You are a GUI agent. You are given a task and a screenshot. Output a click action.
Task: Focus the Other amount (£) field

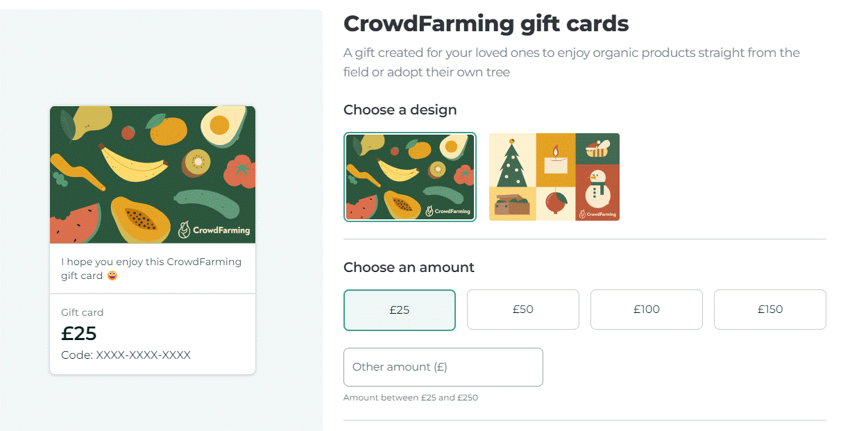pyautogui.click(x=443, y=367)
